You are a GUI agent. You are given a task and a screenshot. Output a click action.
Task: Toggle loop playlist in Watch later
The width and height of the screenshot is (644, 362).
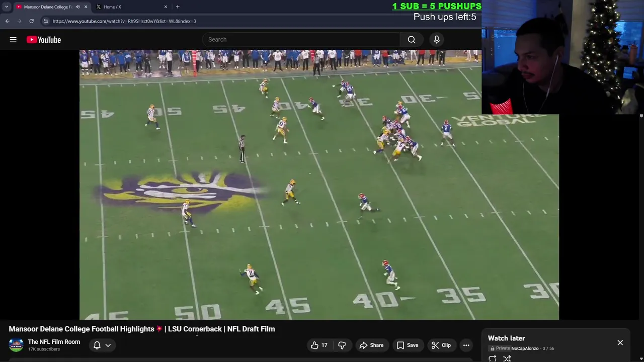(x=493, y=358)
